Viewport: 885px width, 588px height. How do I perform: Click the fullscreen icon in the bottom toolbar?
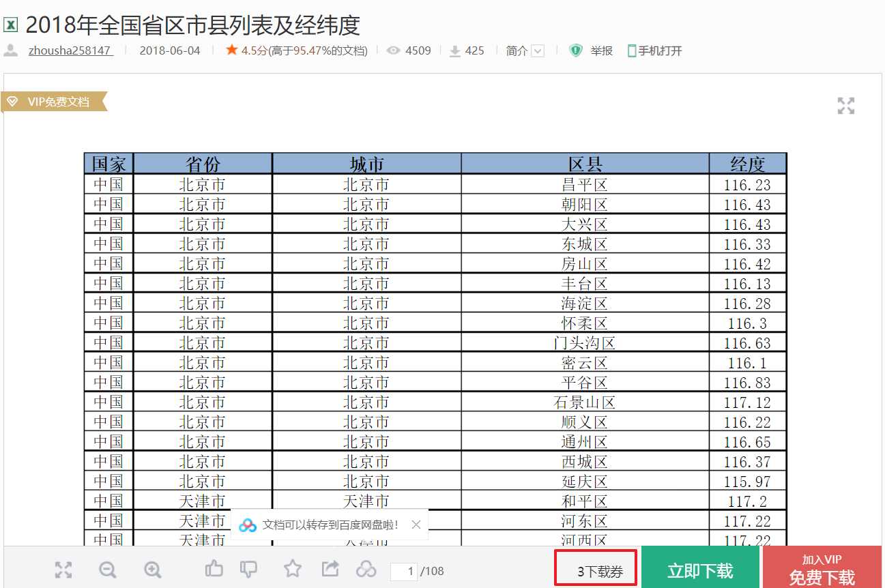[63, 570]
